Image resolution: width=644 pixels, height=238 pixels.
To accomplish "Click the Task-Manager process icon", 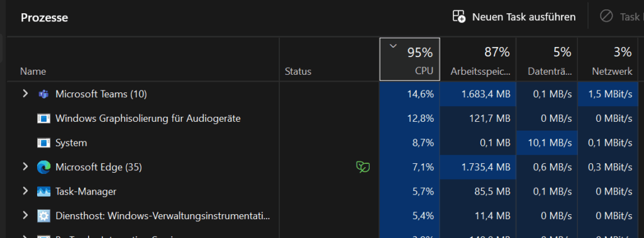I will [x=43, y=192].
